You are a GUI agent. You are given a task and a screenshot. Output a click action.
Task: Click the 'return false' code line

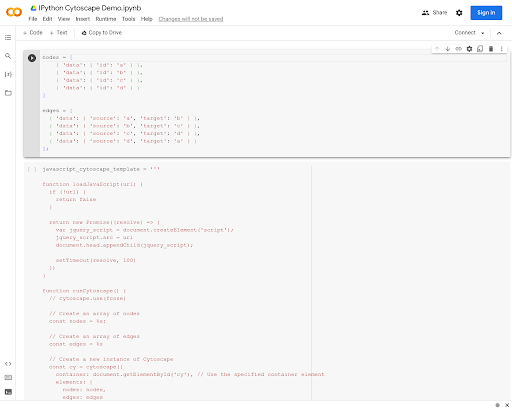tap(76, 200)
